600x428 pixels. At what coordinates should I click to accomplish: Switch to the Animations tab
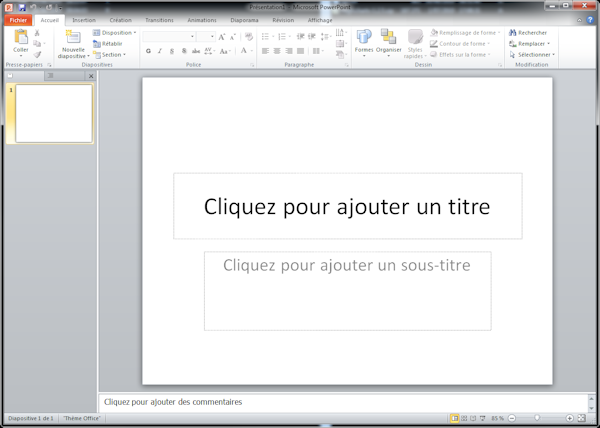coord(201,19)
